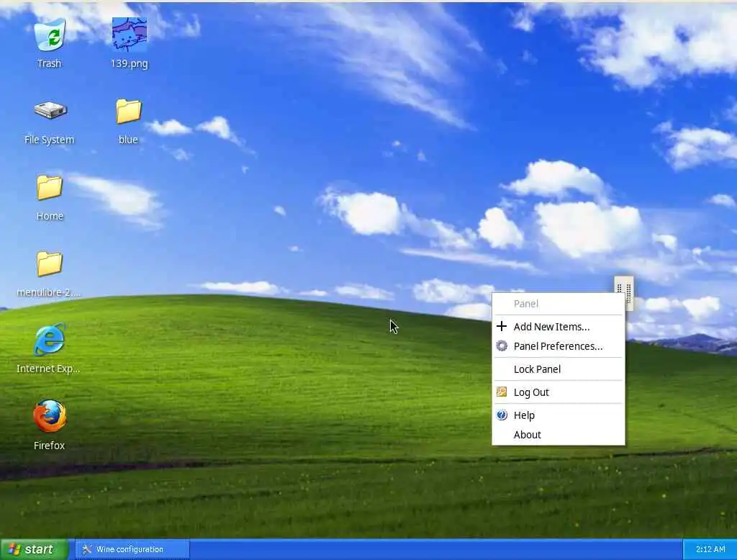The height and width of the screenshot is (560, 737).
Task: Select the Firefox desktop icon
Action: pyautogui.click(x=50, y=415)
